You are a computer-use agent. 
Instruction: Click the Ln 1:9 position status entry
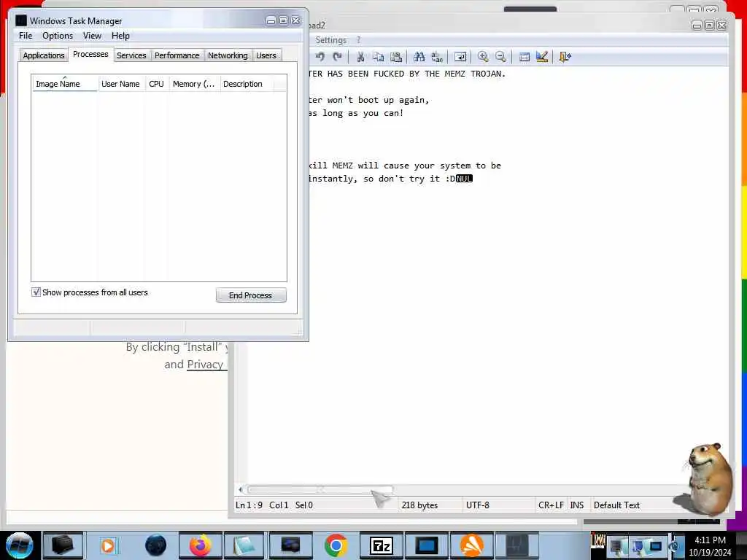(249, 505)
